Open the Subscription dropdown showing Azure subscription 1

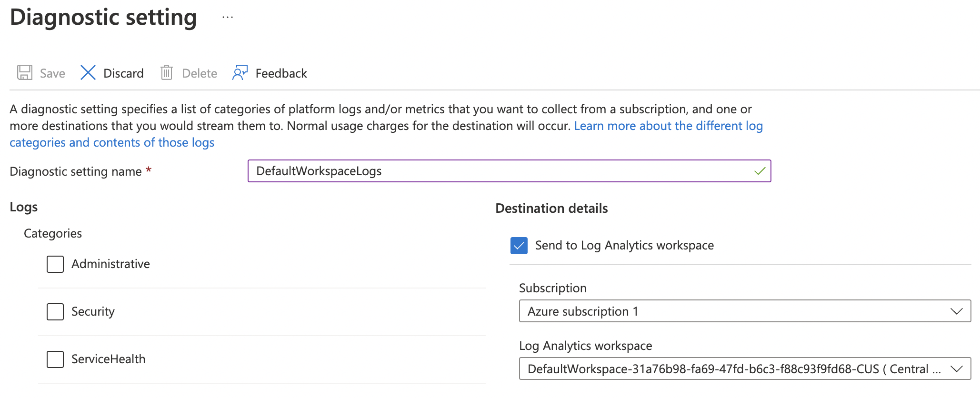click(745, 311)
